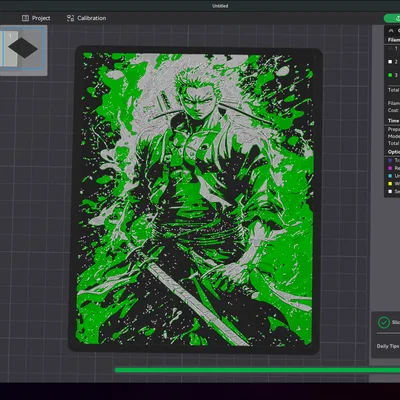Select the plate 1 thumbnail
This screenshot has width=400, height=400.
click(24, 48)
